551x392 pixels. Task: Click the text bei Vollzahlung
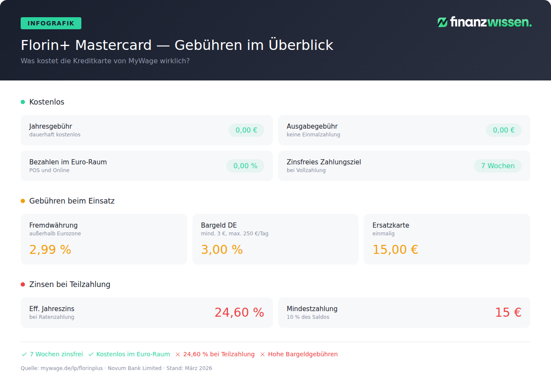coord(306,170)
